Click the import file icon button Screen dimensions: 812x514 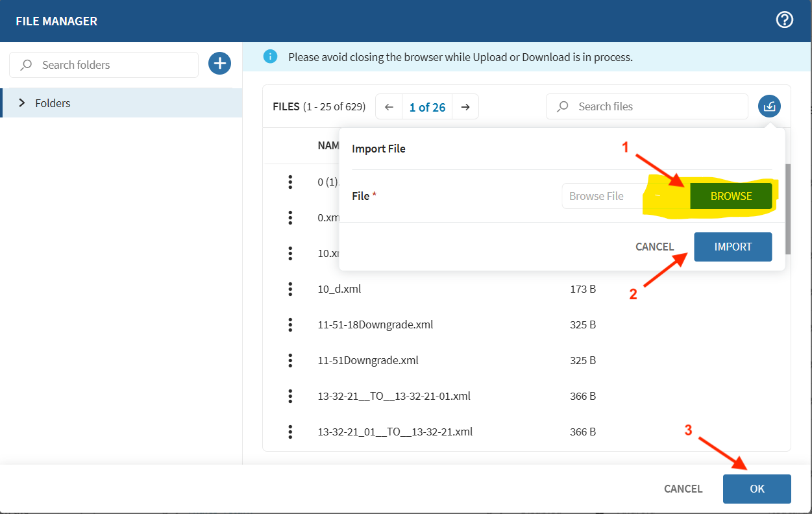769,106
